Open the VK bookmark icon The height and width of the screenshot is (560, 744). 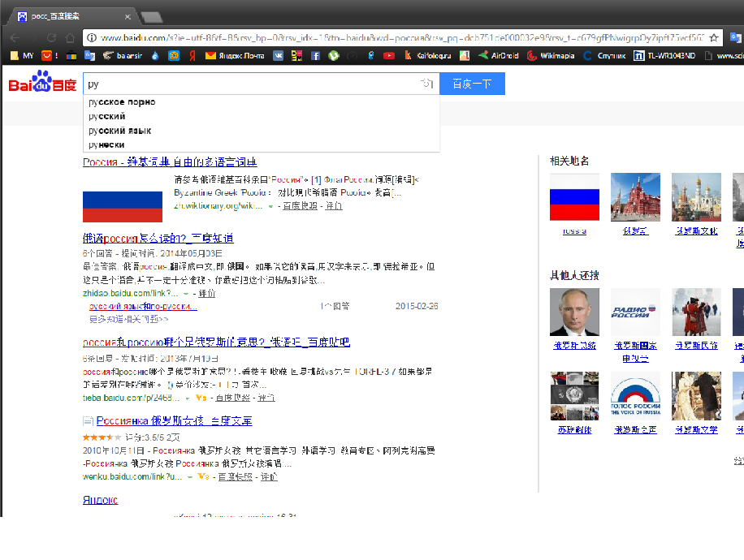[278, 55]
